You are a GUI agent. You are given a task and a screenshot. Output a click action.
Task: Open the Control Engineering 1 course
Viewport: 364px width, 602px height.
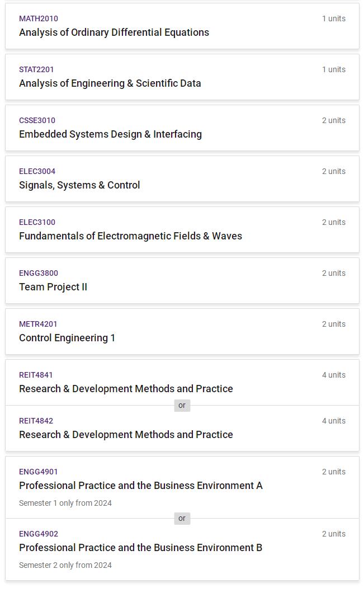pyautogui.click(x=67, y=338)
